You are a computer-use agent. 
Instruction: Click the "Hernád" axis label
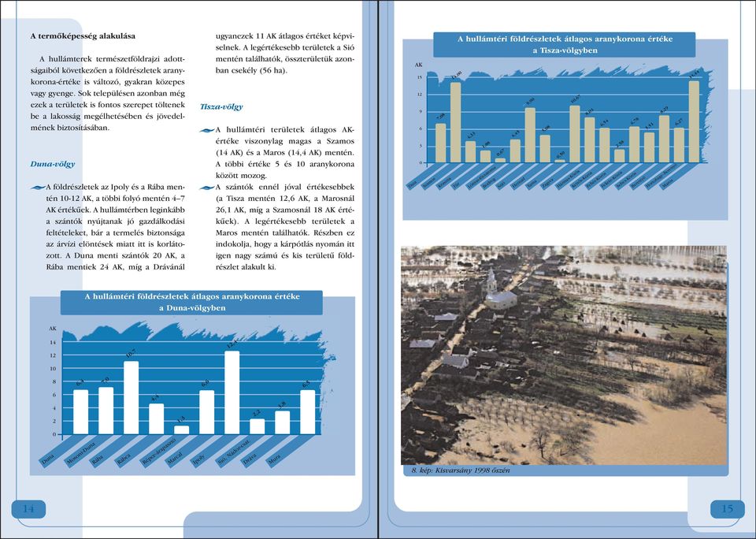pos(518,184)
